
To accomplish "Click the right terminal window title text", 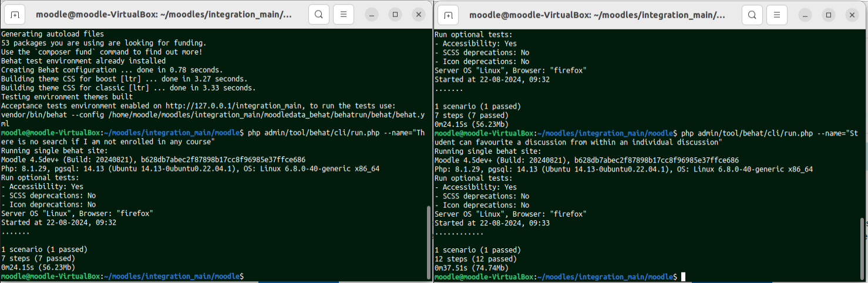I will pyautogui.click(x=597, y=15).
